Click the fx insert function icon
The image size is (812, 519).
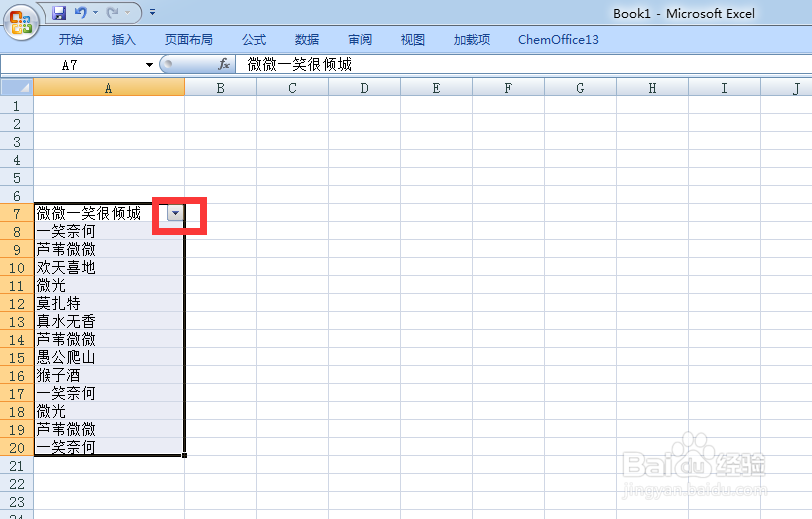point(223,64)
